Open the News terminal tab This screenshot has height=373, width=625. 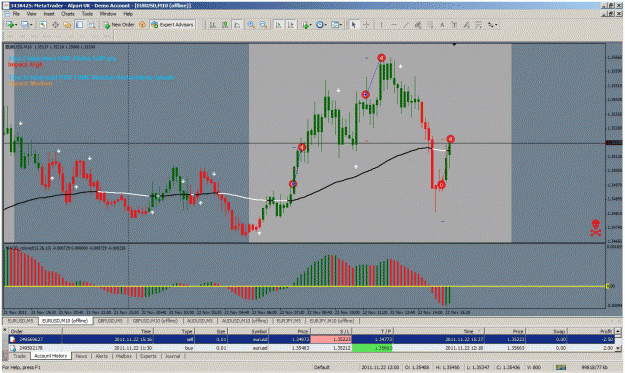[81, 356]
